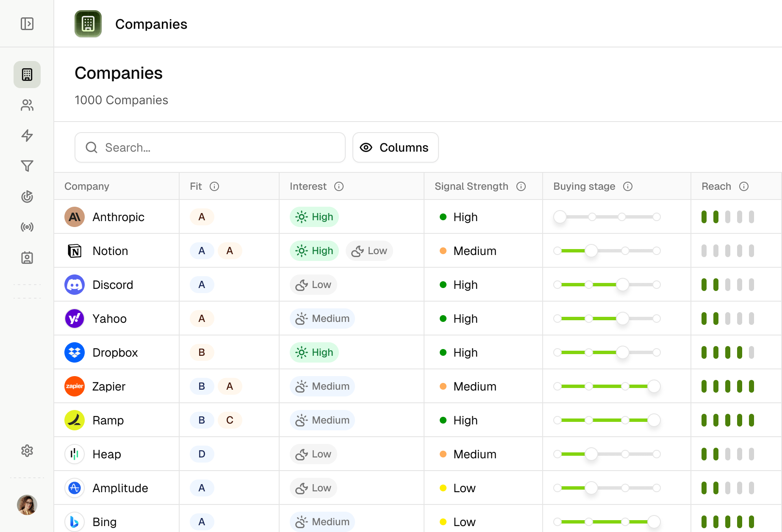Toggle the sidebar collapse icon
The width and height of the screenshot is (782, 532).
click(27, 24)
